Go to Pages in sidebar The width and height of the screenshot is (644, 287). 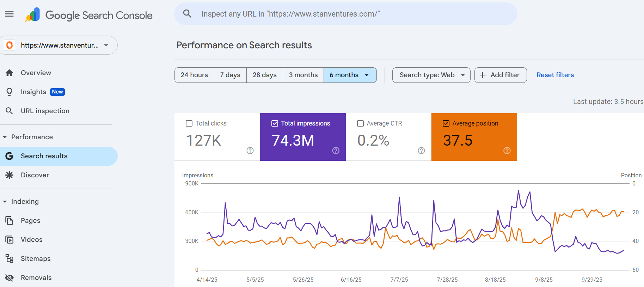(x=30, y=221)
